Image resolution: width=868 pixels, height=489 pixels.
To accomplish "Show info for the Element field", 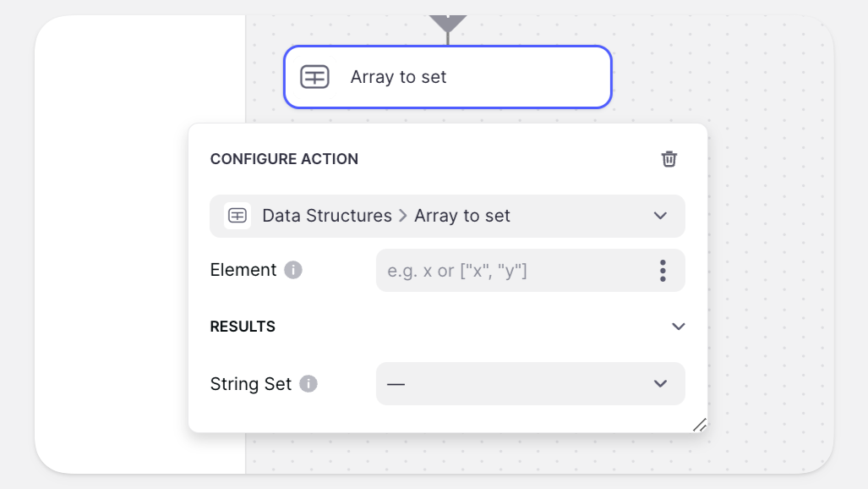I will 293,271.
